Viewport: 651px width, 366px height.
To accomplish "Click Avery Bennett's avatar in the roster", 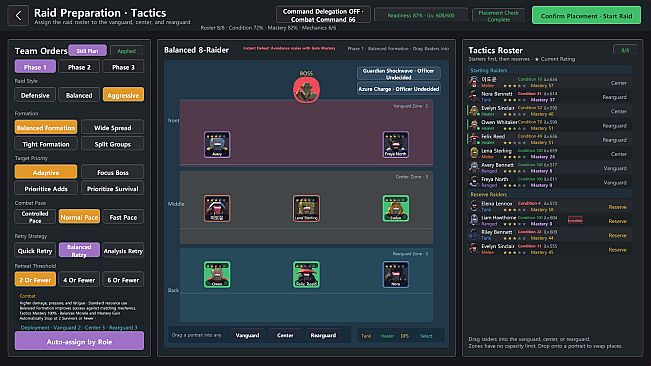I will (x=473, y=168).
